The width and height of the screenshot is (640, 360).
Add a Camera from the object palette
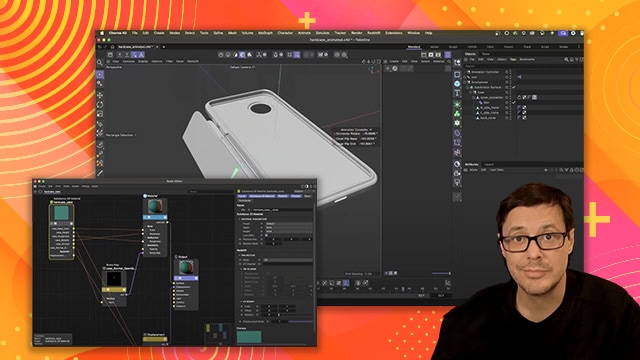tap(457, 173)
